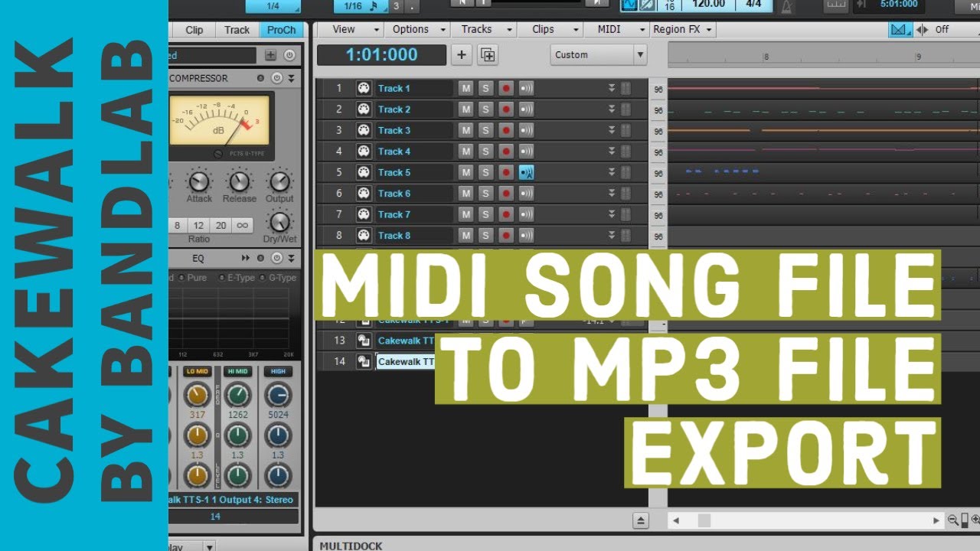Collapse the EQ module chevron
Viewport: 980px width, 551px height.
(x=291, y=258)
